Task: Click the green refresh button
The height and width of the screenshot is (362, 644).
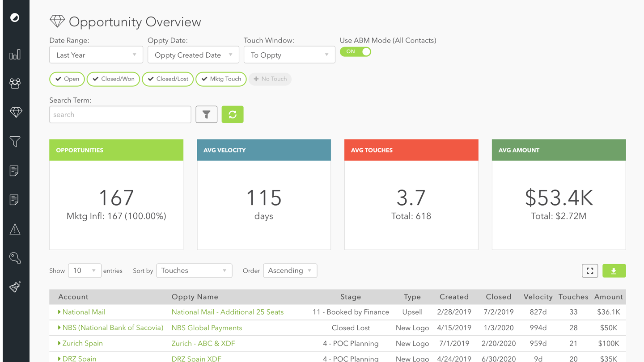Action: (x=232, y=114)
